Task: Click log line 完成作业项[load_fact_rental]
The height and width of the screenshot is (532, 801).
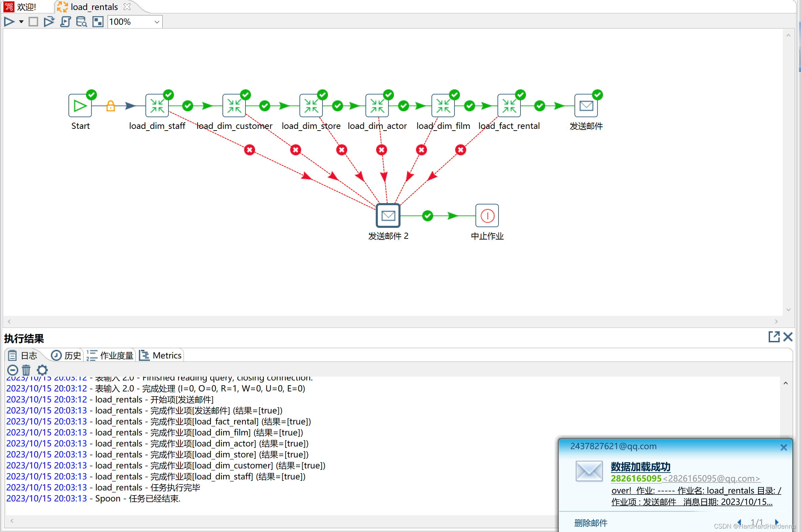Action: [158, 421]
